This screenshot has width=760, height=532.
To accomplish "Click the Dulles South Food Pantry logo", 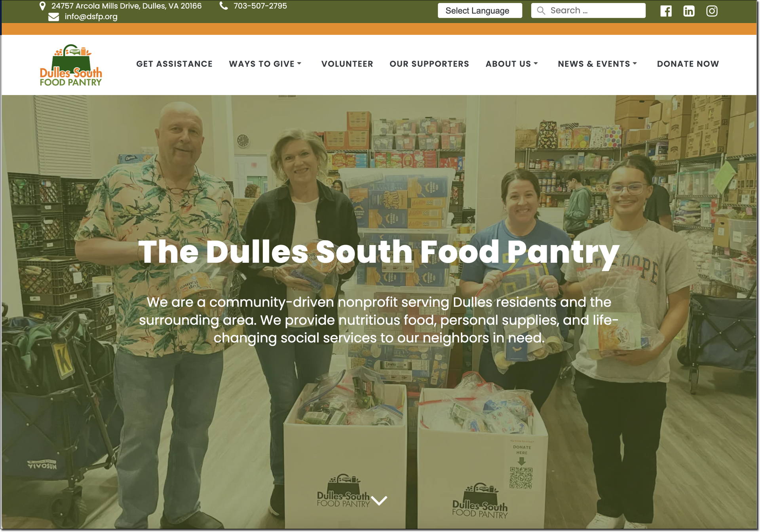I will (x=71, y=65).
